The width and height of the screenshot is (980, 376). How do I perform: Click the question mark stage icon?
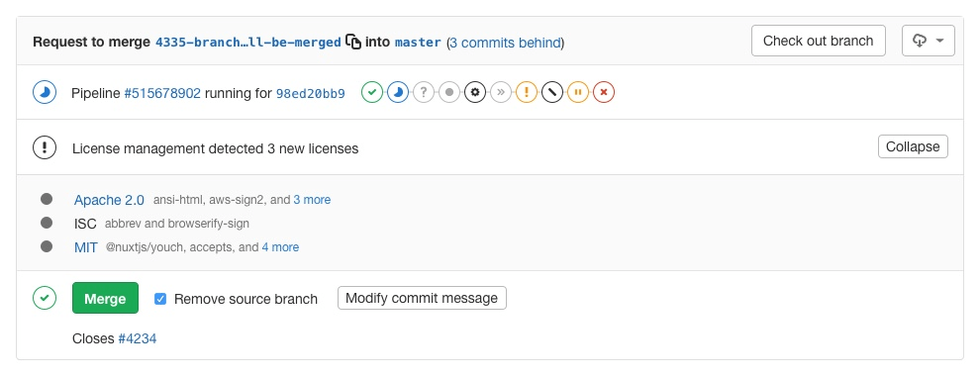[423, 93]
